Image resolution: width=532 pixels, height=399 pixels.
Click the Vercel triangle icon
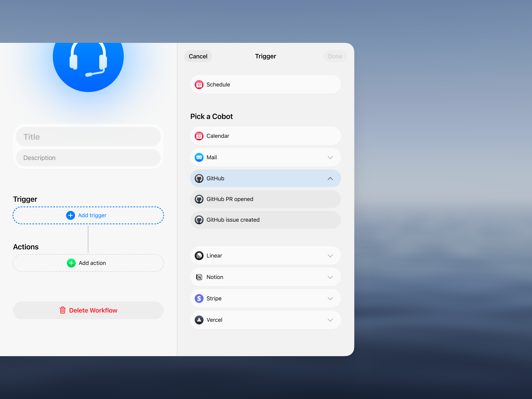point(199,320)
